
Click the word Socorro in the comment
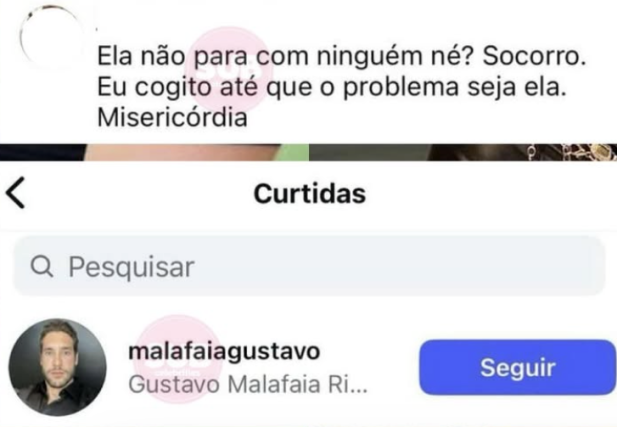[x=534, y=55]
